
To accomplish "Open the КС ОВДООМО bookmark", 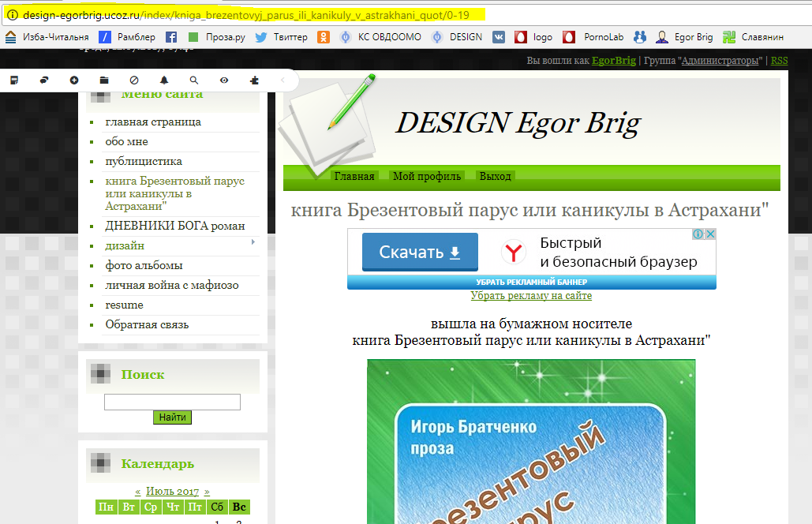I will pyautogui.click(x=380, y=37).
